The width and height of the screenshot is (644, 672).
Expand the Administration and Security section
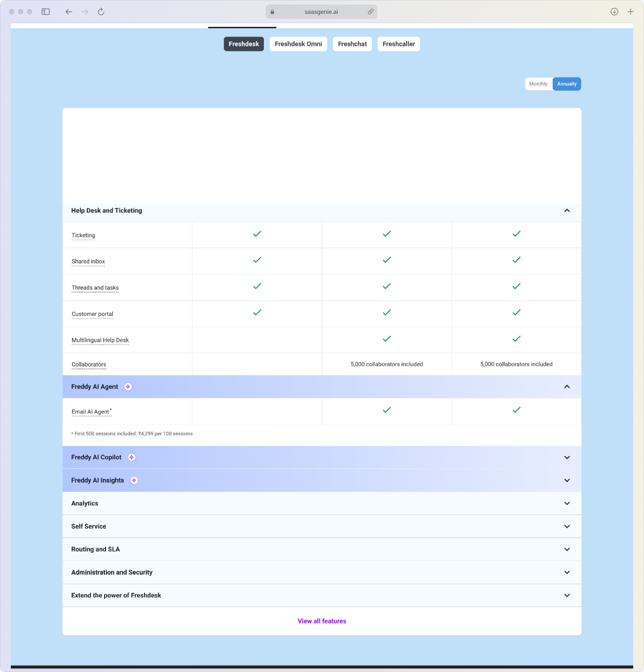(567, 572)
